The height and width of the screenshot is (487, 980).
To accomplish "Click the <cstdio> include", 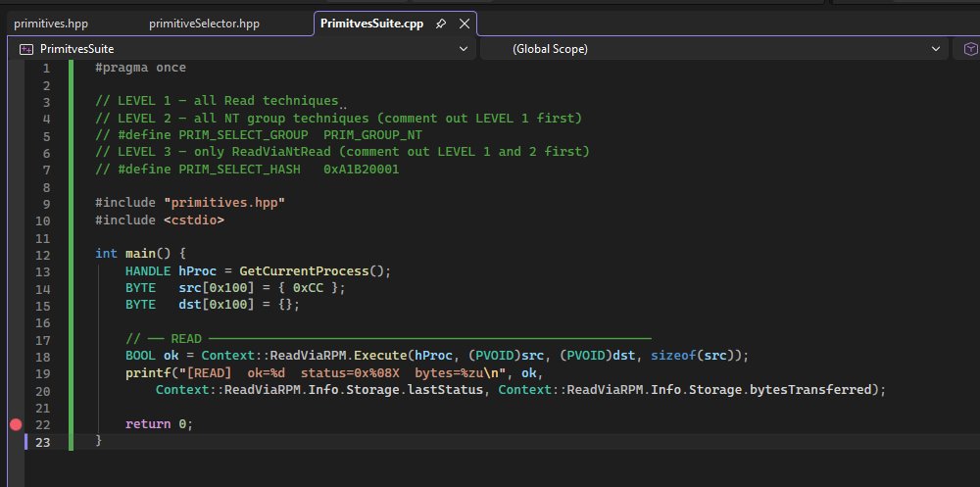I will [x=194, y=220].
